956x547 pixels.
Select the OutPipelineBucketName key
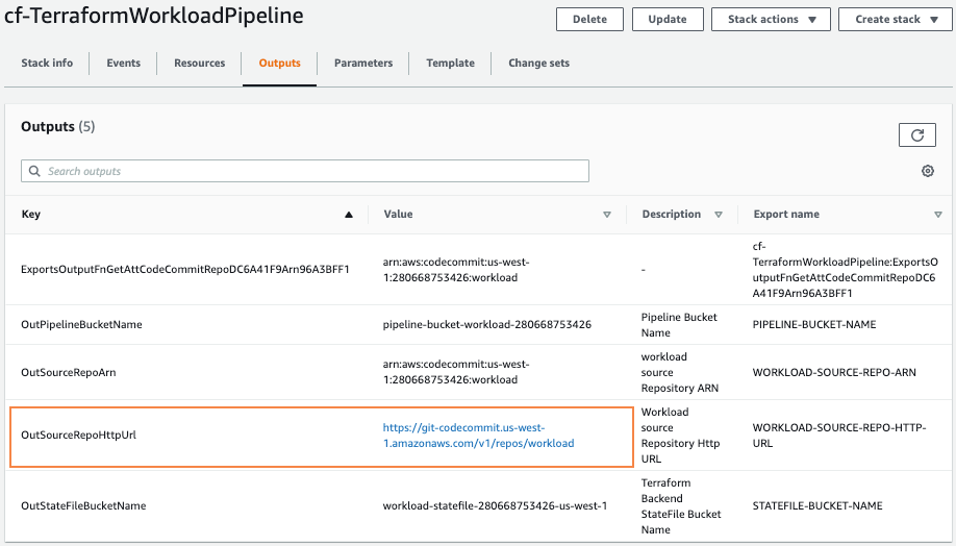pos(82,324)
